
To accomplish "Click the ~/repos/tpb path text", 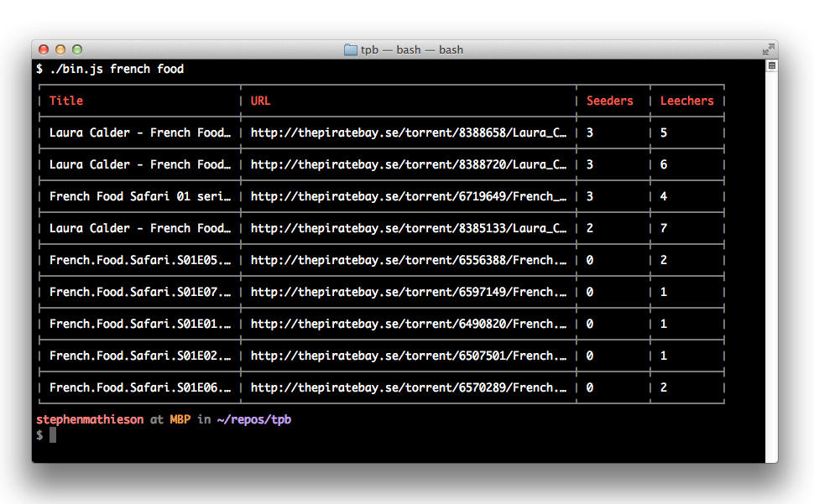I will tap(257, 419).
